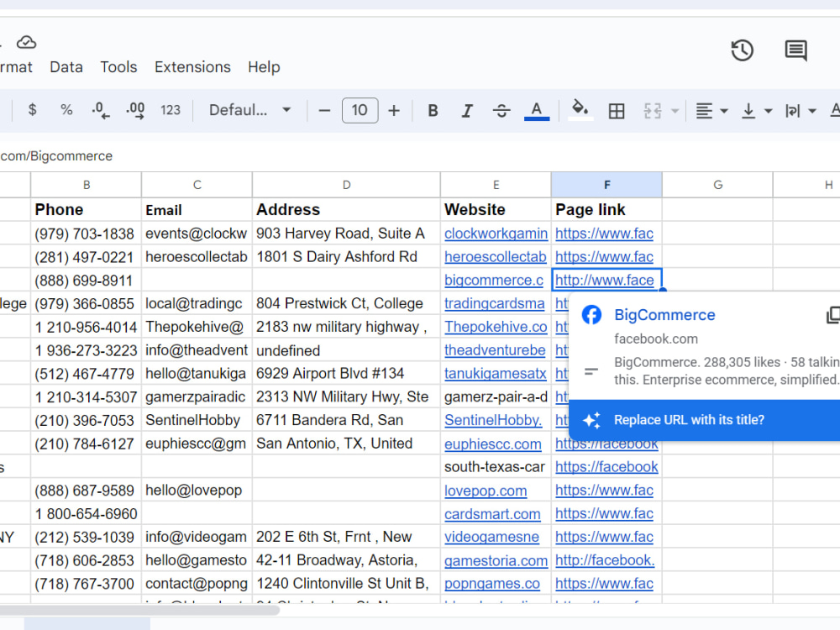Viewport: 840px width, 630px height.
Task: Open vertical align dropdown
Action: coord(757,111)
